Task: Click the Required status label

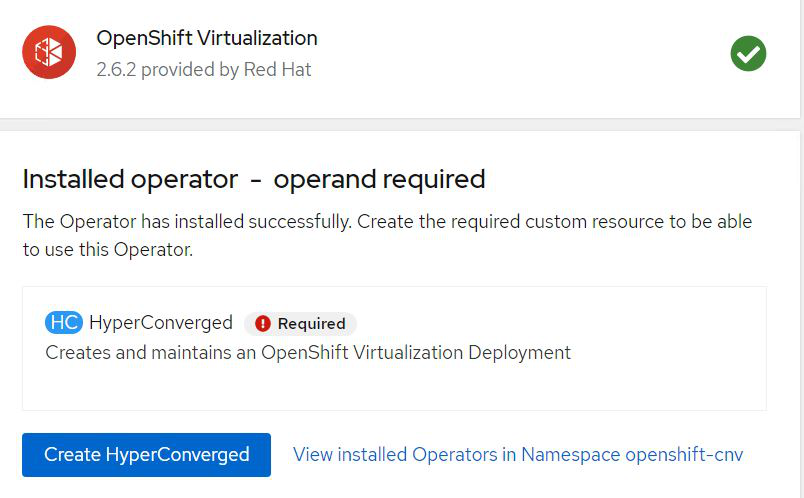Action: [x=311, y=324]
